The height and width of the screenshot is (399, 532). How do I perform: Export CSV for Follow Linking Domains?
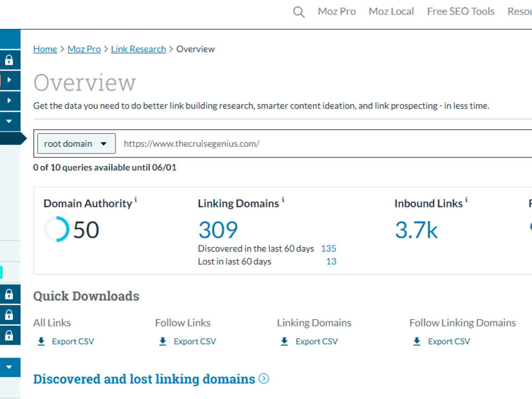(x=449, y=342)
